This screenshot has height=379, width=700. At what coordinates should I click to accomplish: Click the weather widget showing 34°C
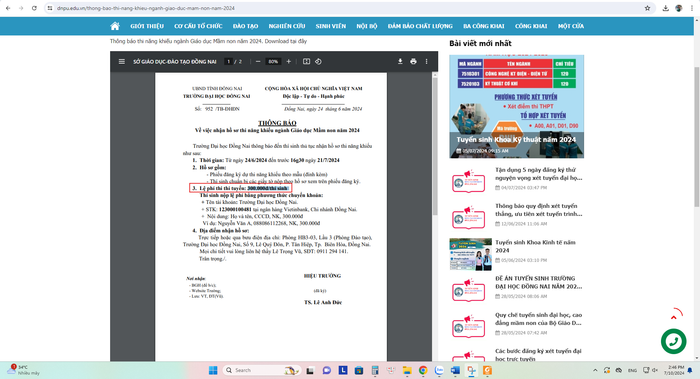click(23, 370)
